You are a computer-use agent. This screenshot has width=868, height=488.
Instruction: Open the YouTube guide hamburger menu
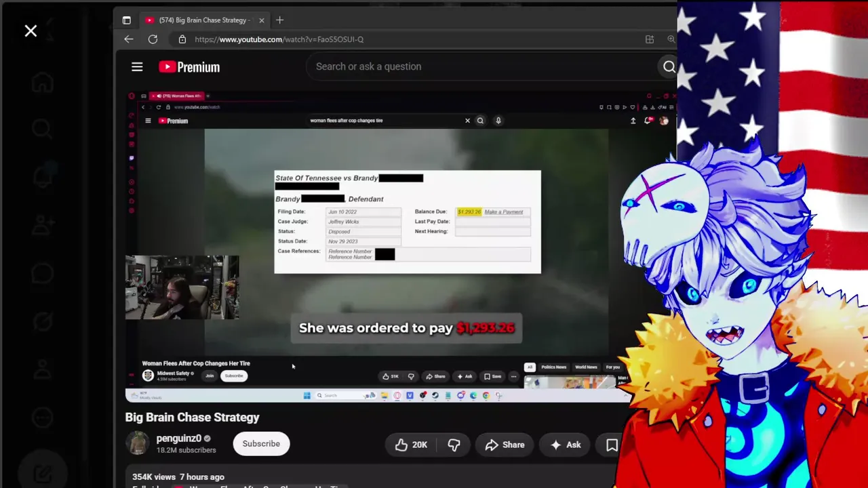[x=137, y=66]
